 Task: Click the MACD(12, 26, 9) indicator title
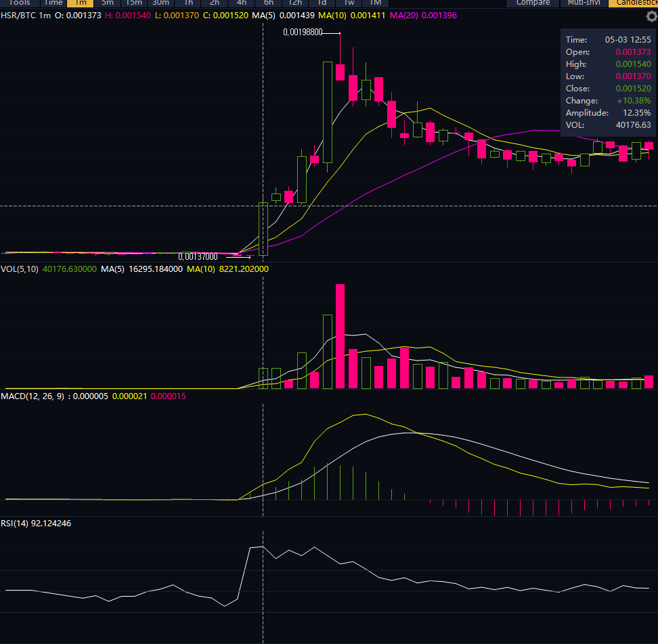point(32,396)
